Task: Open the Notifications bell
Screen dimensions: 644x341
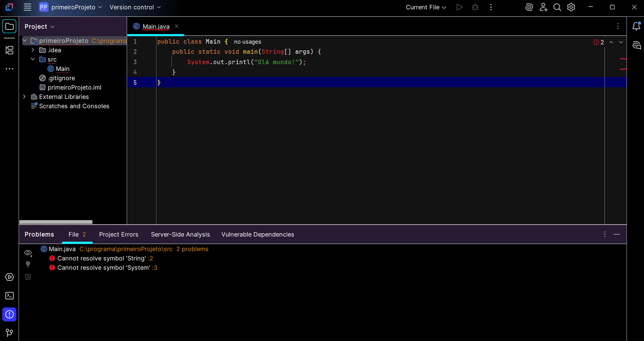Action: click(637, 26)
